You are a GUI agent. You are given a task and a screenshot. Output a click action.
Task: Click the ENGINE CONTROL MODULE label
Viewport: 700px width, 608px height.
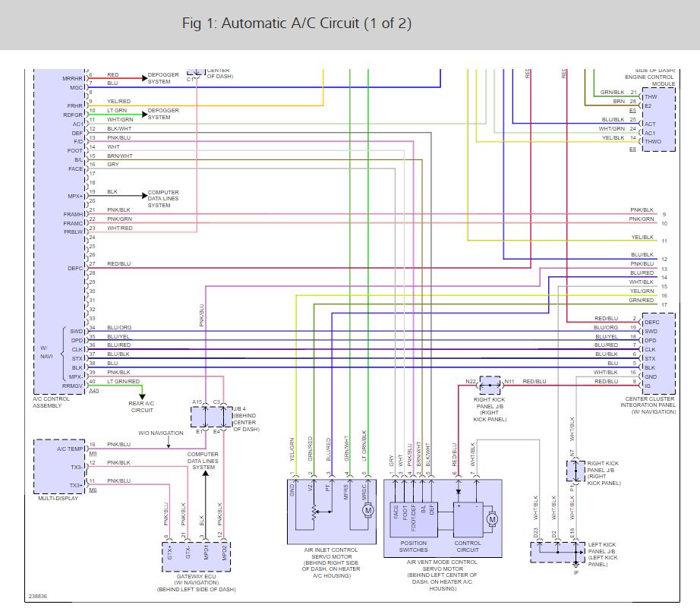pyautogui.click(x=650, y=80)
